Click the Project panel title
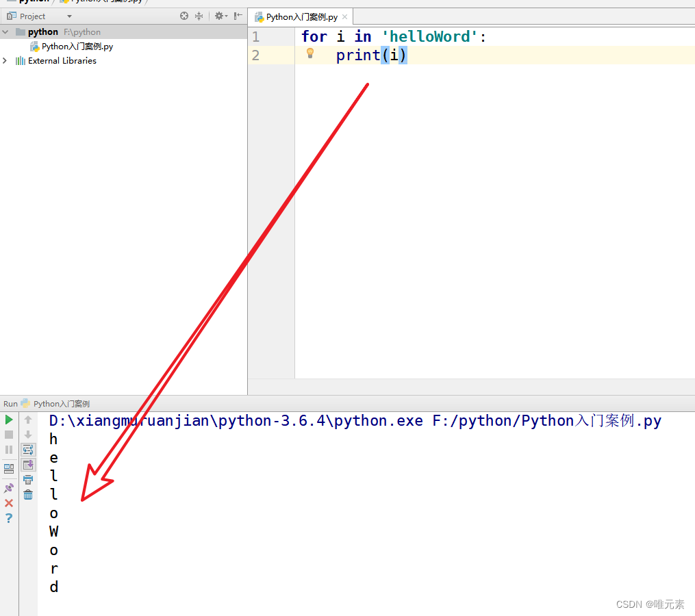The height and width of the screenshot is (616, 695). point(32,16)
